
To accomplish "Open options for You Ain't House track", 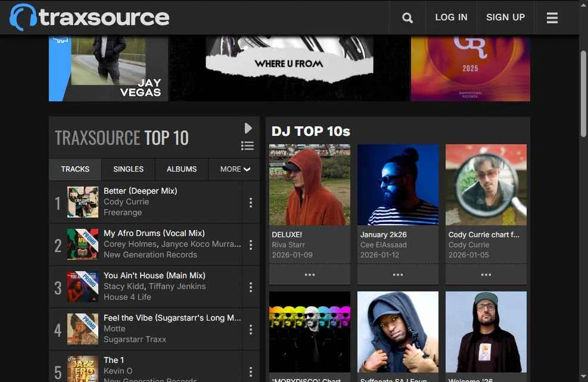I will (x=250, y=287).
